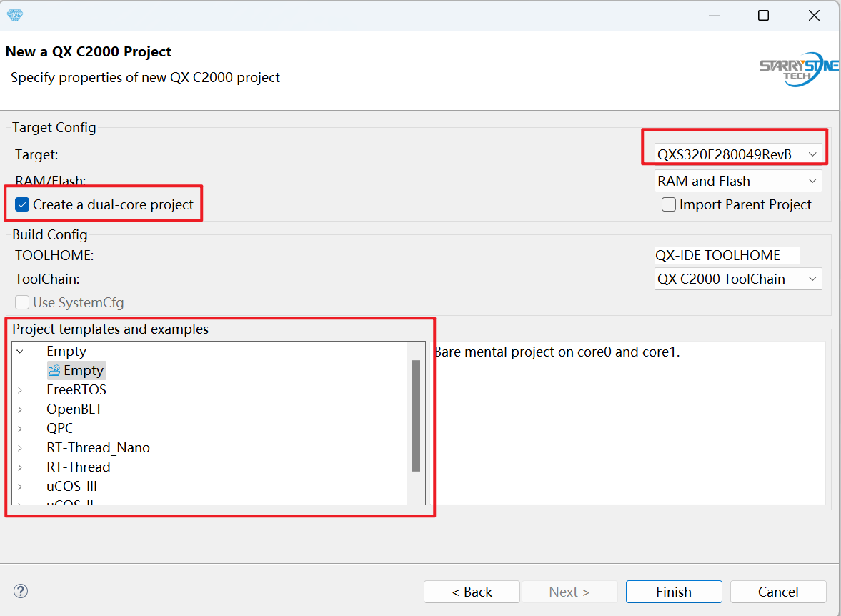Open the Target dropdown showing QXS320F280049RevB
The height and width of the screenshot is (616, 841).
(x=738, y=154)
